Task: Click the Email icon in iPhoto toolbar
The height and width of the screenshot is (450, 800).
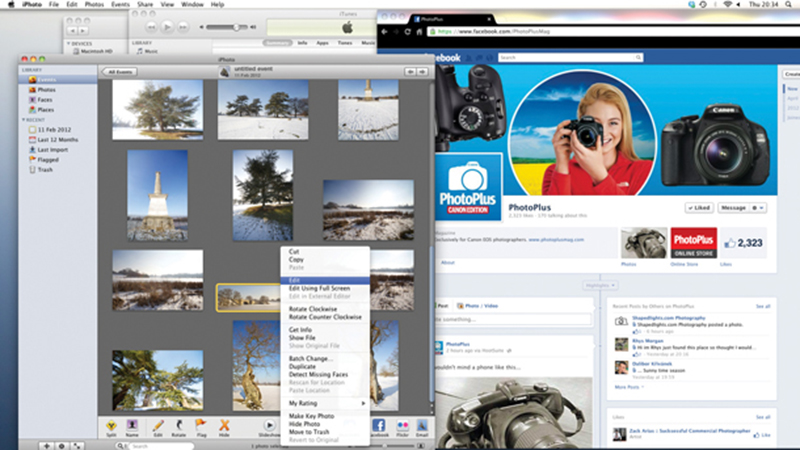Action: click(422, 428)
